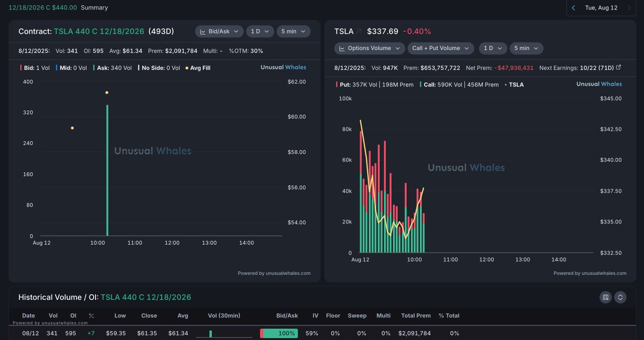Screen dimensions: 644x340
Task: Open the Options Volume dropdown
Action: (369, 48)
